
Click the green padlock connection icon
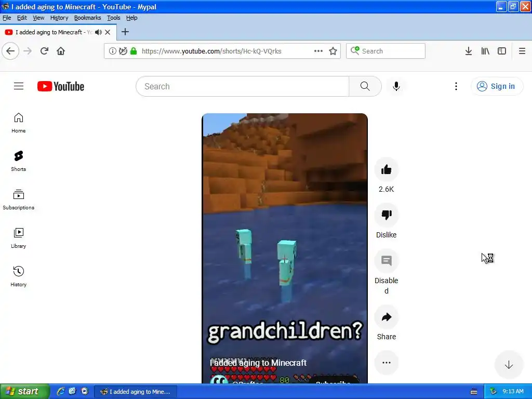tap(134, 51)
